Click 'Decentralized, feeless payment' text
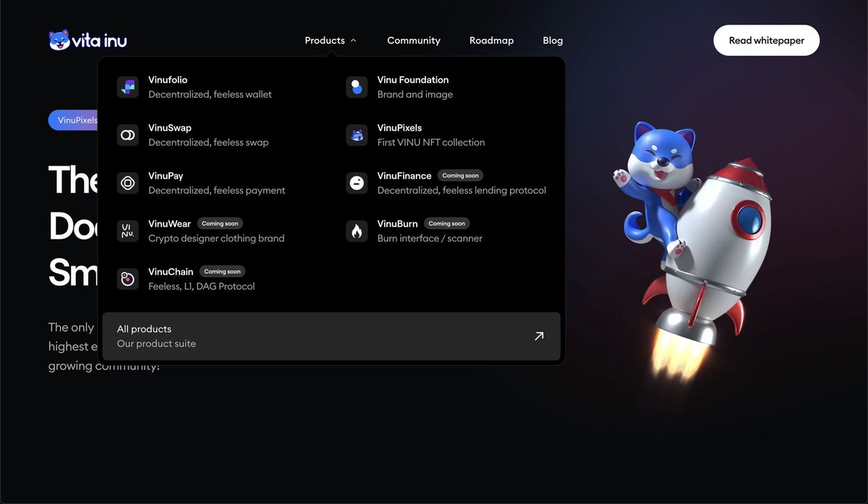Image resolution: width=868 pixels, height=504 pixels. 217,190
